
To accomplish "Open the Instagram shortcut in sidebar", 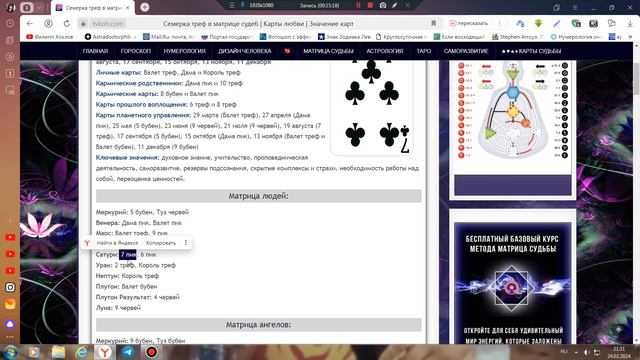I will [x=10, y=287].
